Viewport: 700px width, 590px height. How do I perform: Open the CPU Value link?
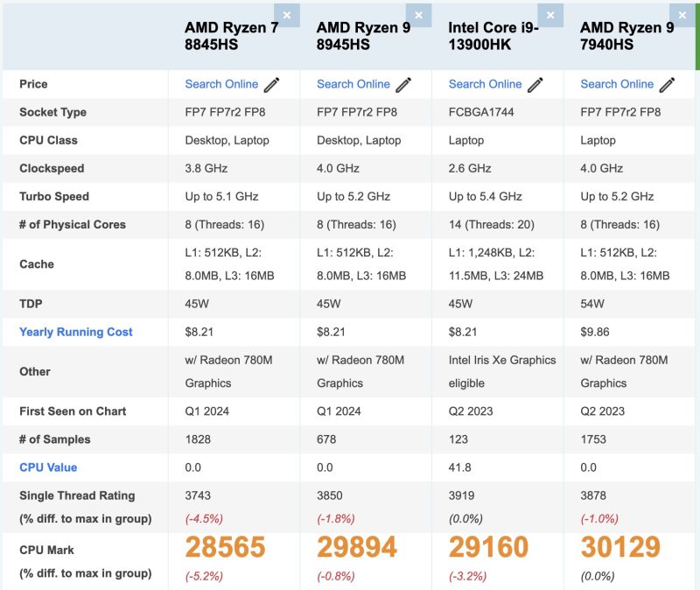click(x=48, y=467)
